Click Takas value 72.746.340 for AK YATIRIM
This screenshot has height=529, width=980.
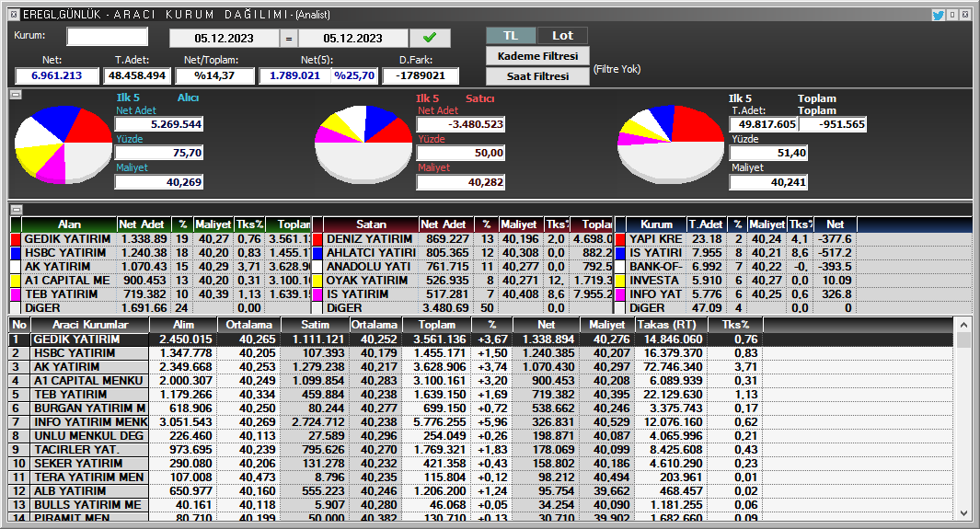(x=671, y=366)
